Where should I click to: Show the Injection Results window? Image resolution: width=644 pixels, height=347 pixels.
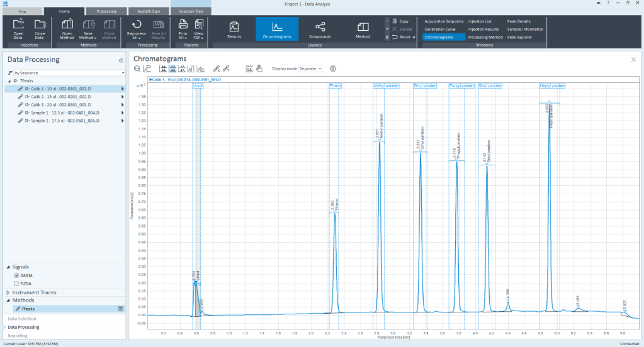click(x=483, y=29)
